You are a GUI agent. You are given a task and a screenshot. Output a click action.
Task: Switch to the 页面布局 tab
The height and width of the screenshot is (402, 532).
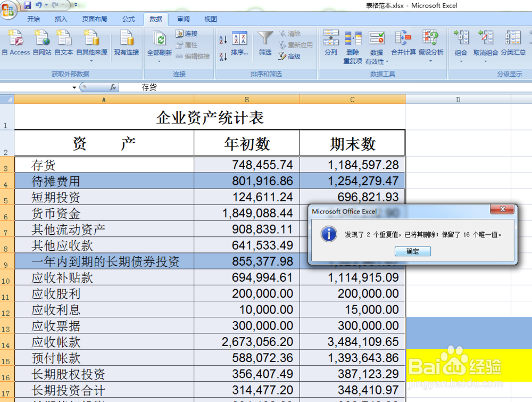pyautogui.click(x=94, y=19)
